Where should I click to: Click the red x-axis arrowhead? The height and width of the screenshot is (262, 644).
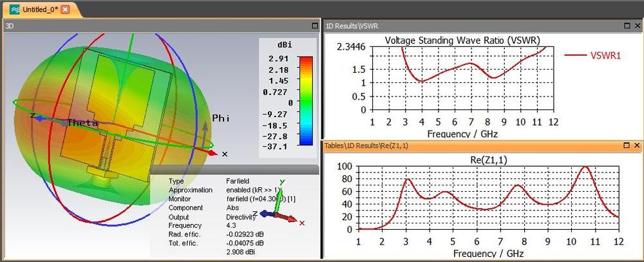coord(213,153)
